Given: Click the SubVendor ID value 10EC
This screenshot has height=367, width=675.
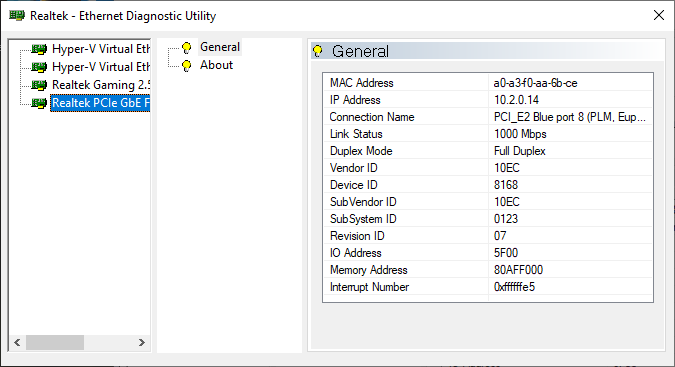Looking at the screenshot, I should [507, 202].
